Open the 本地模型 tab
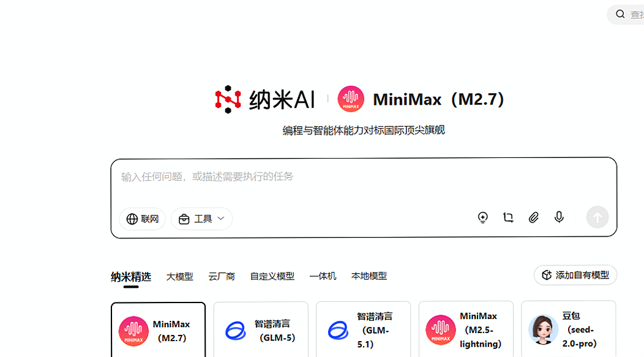Screen dimensions: 644x357 tap(369, 276)
